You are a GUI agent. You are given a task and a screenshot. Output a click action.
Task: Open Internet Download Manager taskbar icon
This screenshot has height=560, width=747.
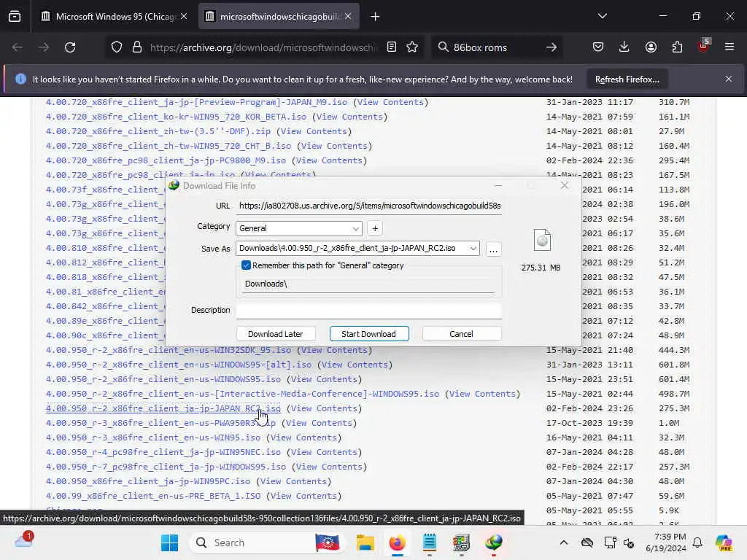click(x=494, y=542)
